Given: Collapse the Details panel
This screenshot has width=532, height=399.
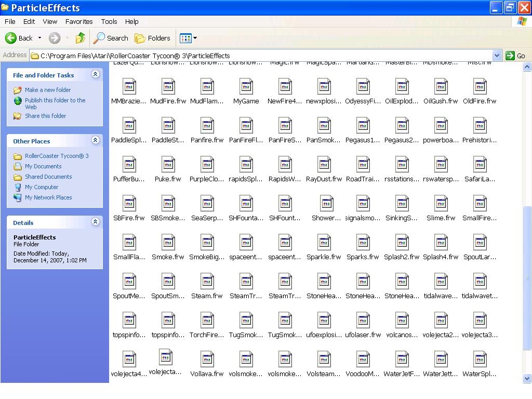Looking at the screenshot, I should click(x=95, y=222).
